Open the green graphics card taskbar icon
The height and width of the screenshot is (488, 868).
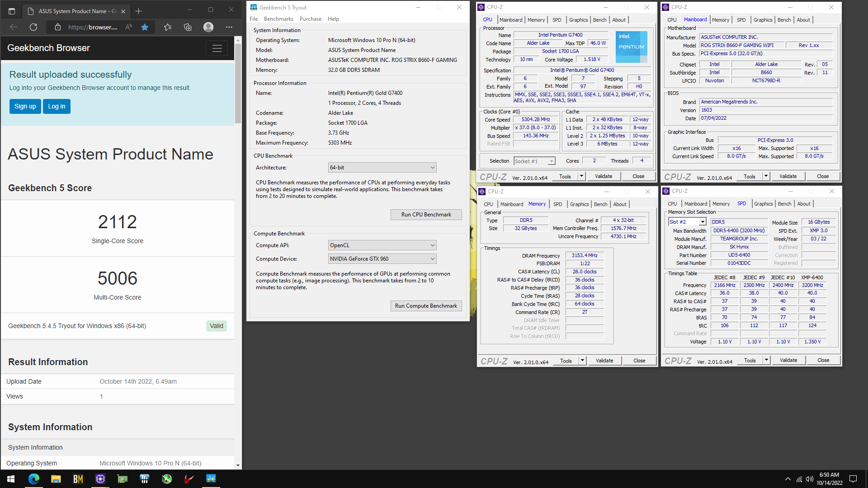(x=123, y=479)
